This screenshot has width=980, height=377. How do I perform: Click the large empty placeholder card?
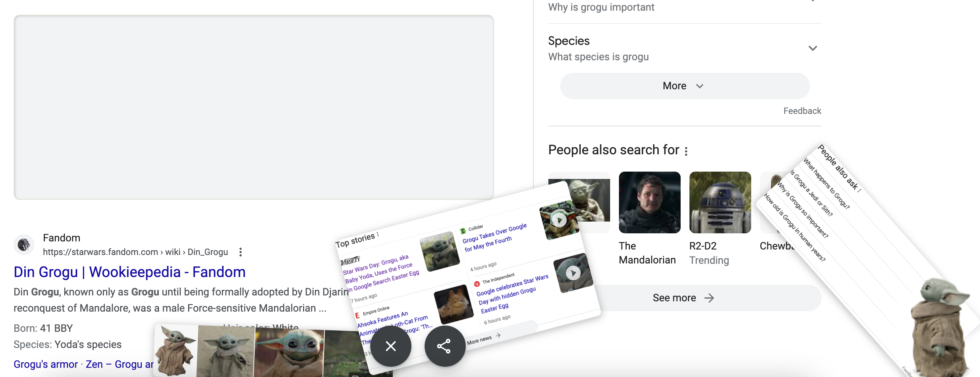pyautogui.click(x=254, y=107)
